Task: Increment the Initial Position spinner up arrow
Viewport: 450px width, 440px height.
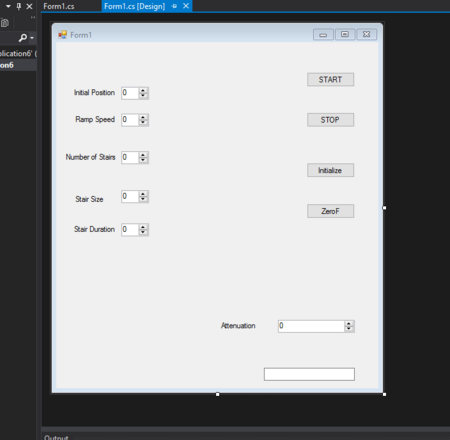Action: [x=143, y=90]
